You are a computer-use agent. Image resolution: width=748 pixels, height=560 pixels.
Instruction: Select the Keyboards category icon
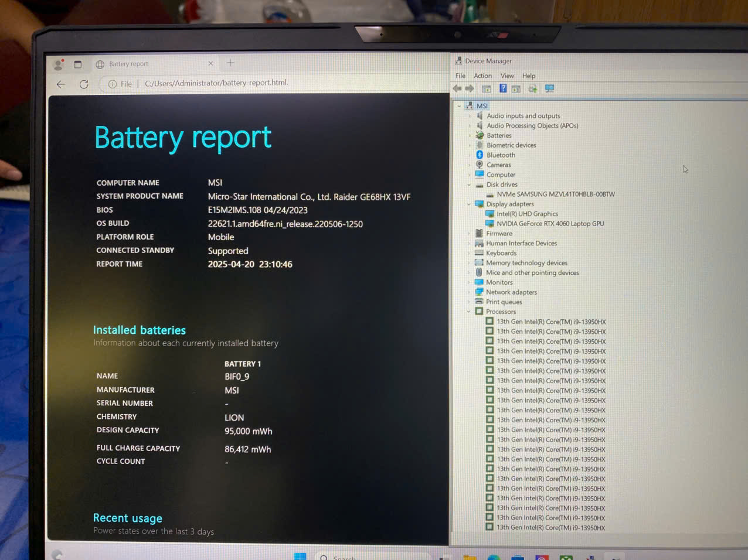click(x=479, y=253)
